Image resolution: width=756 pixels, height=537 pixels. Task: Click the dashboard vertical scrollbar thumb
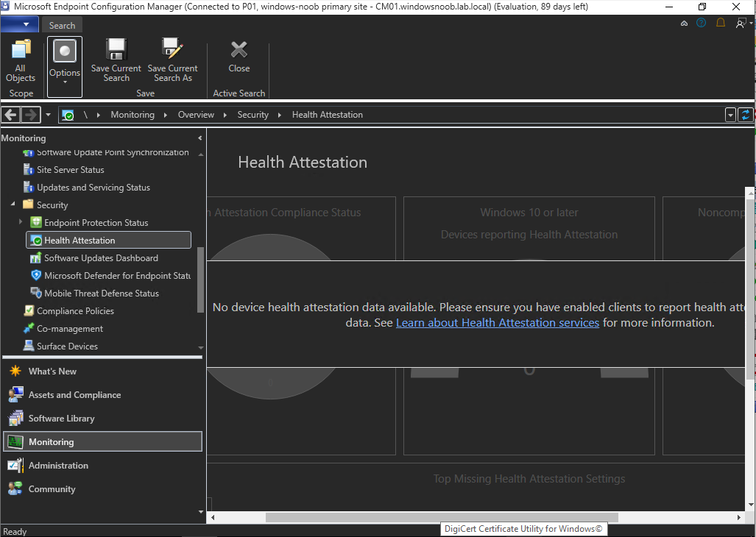pos(750,288)
